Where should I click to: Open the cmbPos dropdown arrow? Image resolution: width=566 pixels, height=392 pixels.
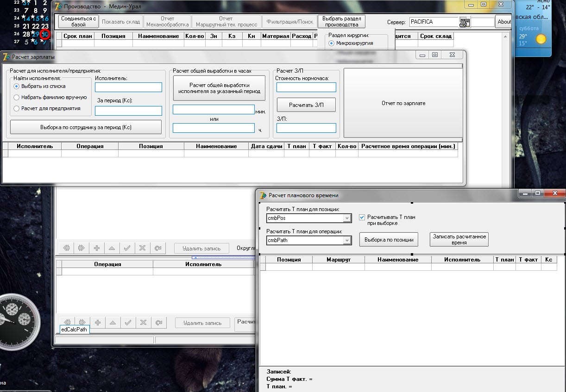click(347, 218)
